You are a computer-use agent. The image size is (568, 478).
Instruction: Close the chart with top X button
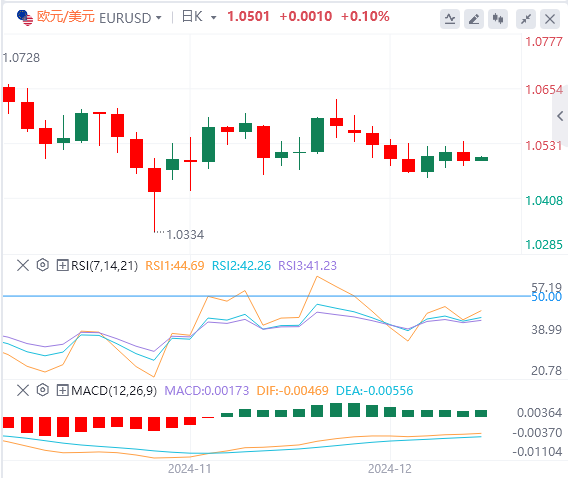550,19
